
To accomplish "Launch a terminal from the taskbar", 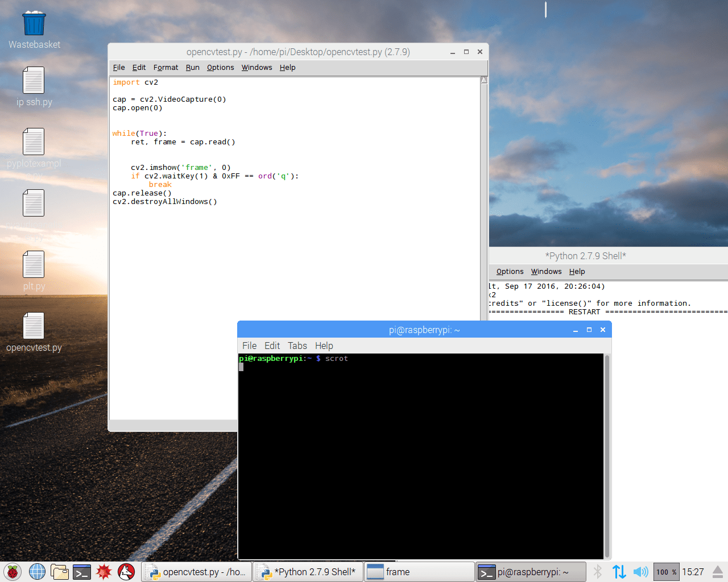I will (81, 572).
